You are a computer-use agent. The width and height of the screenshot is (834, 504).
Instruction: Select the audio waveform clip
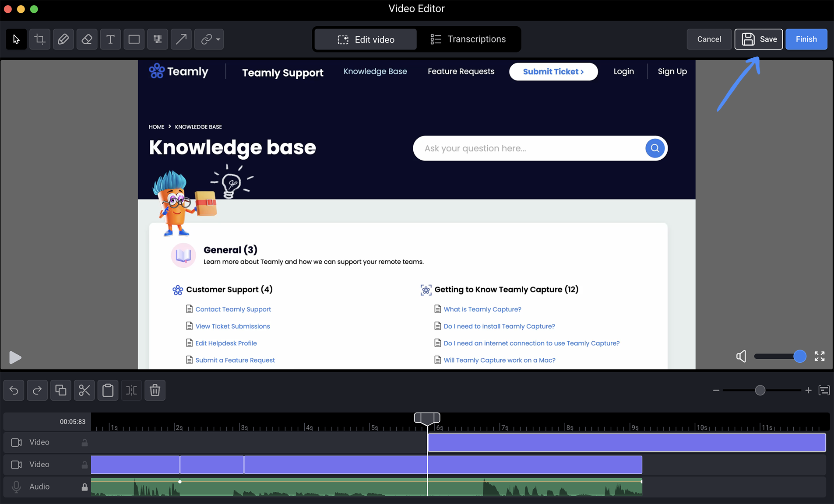(366, 487)
